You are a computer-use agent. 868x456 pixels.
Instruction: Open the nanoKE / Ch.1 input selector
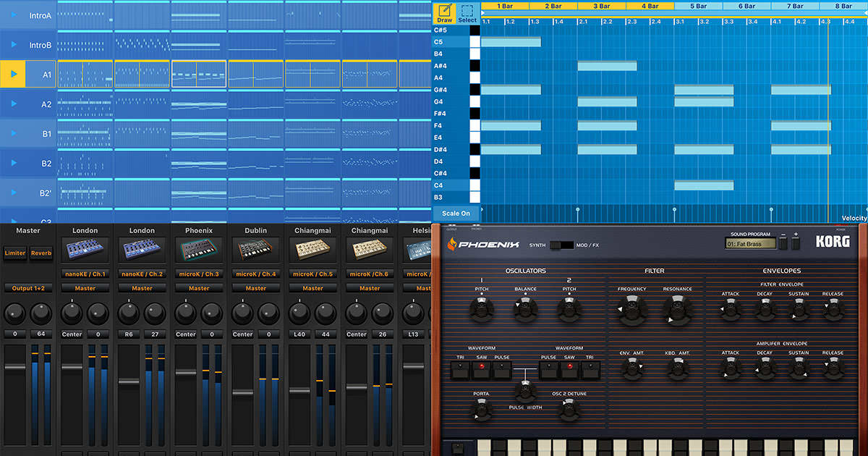tap(85, 274)
